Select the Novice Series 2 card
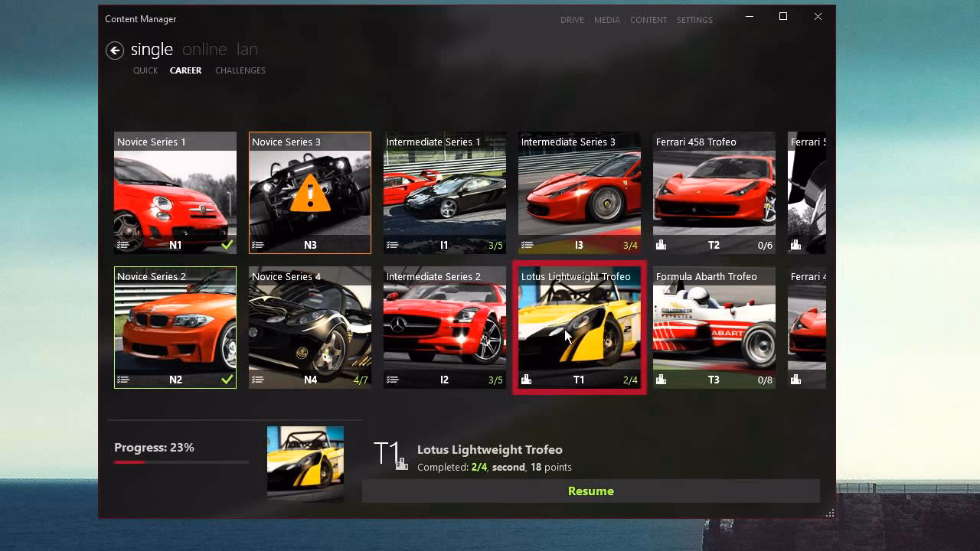This screenshot has height=551, width=980. pos(175,328)
